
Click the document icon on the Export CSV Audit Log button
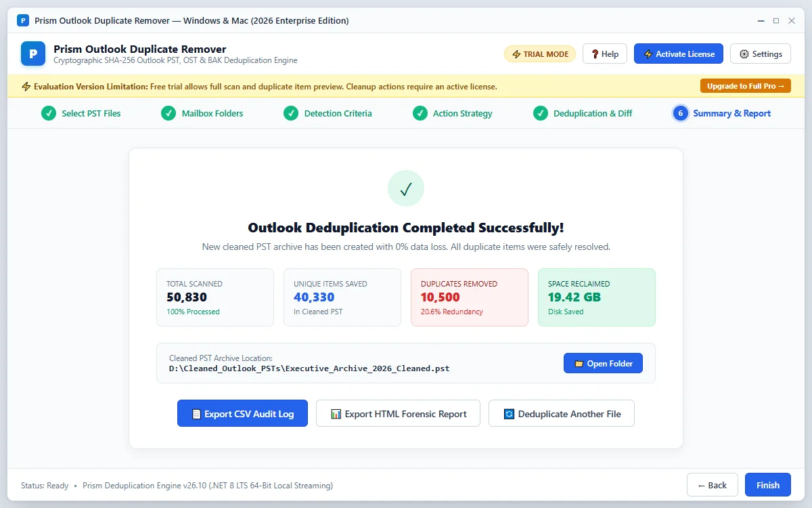pyautogui.click(x=196, y=414)
